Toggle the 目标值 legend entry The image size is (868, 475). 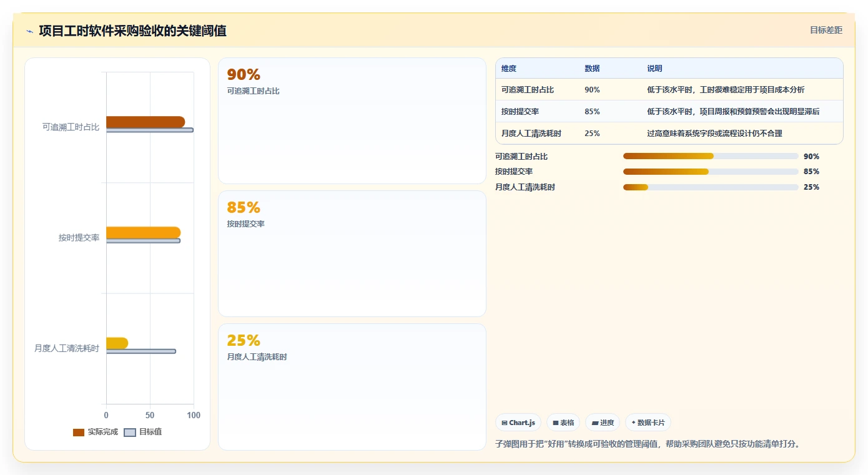[x=143, y=432]
